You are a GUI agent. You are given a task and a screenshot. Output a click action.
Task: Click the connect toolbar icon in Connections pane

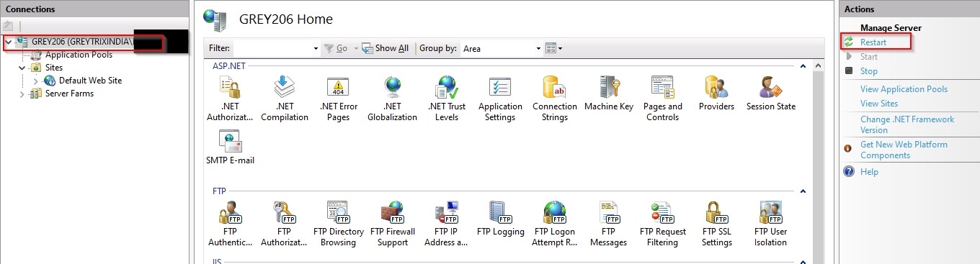tap(9, 25)
